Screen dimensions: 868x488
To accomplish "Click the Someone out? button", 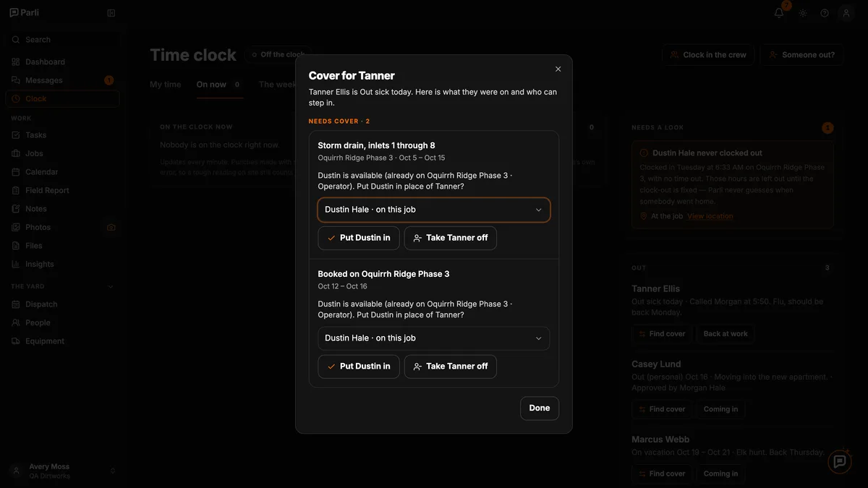I will point(801,55).
